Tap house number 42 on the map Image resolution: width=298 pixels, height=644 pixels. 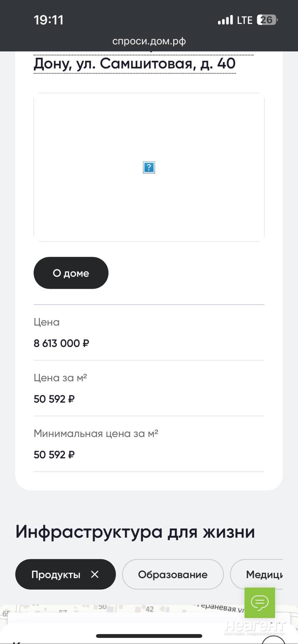(150, 609)
